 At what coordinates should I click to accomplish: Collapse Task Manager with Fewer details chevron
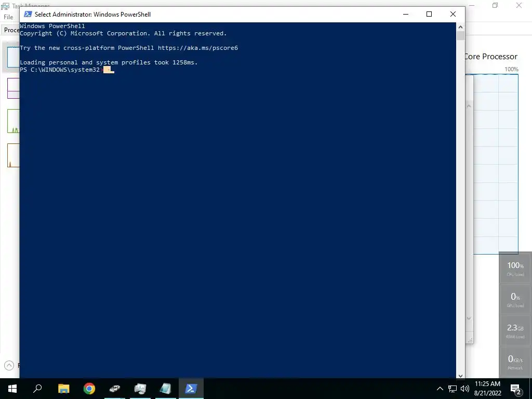click(x=9, y=365)
